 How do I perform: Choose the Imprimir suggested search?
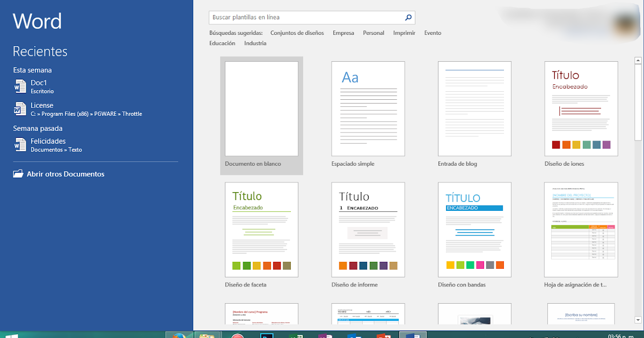[404, 33]
